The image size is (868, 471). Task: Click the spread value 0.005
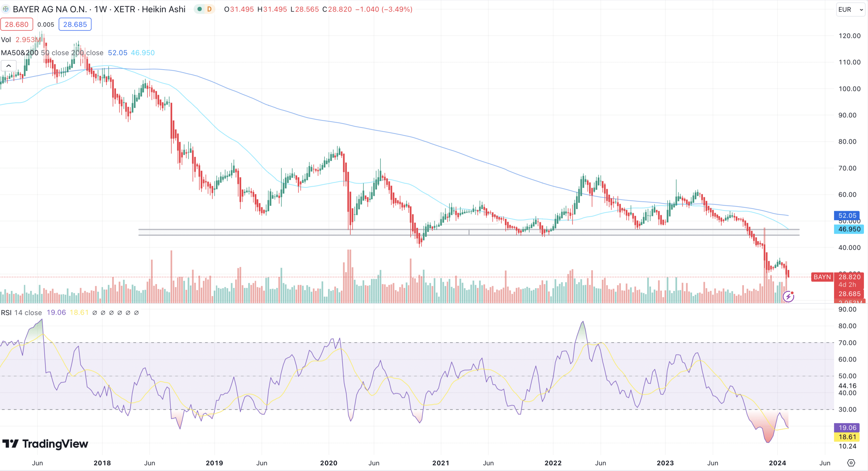[x=46, y=24]
